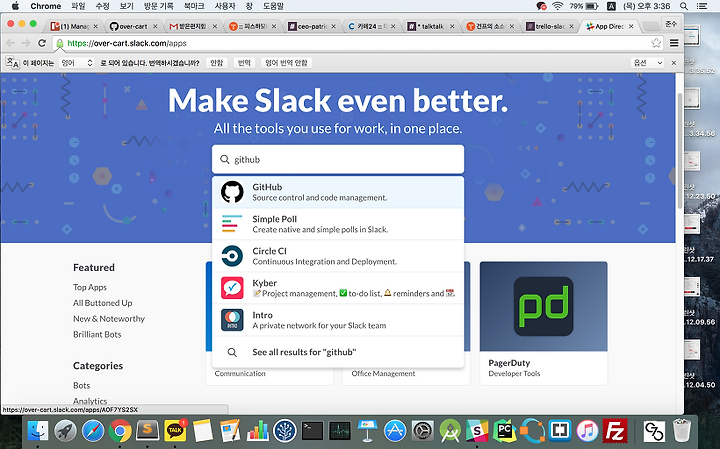Open Finder from the Dock
The image size is (720, 449).
click(x=38, y=430)
